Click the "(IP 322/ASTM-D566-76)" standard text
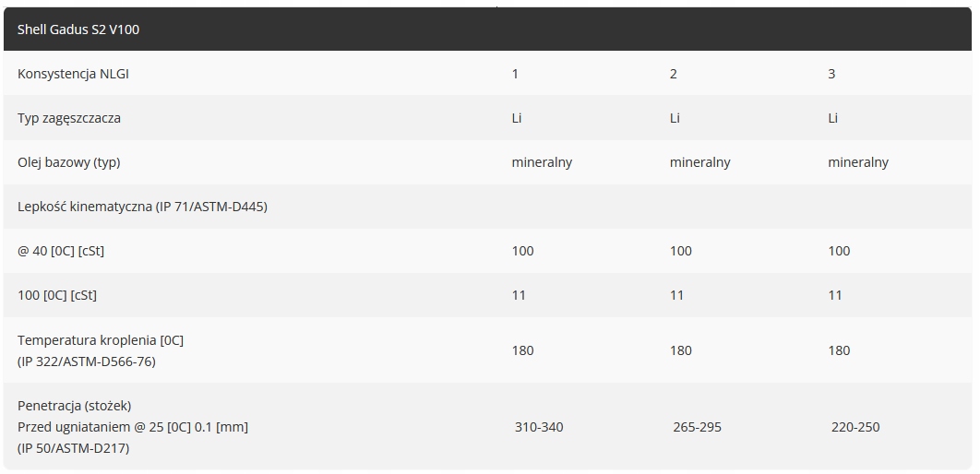980x474 pixels. [87, 361]
